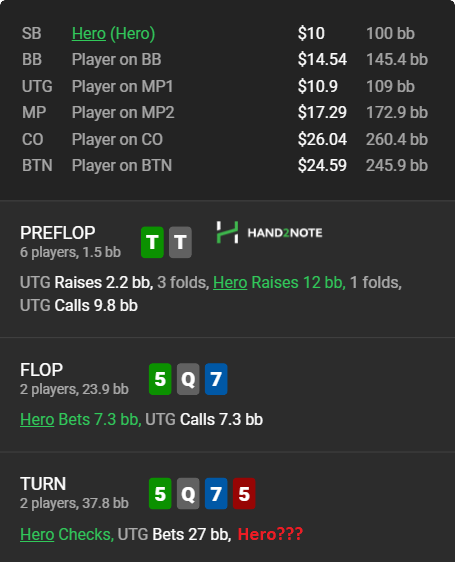455x562 pixels.
Task: Click the gray Q turn card
Action: [x=188, y=494]
